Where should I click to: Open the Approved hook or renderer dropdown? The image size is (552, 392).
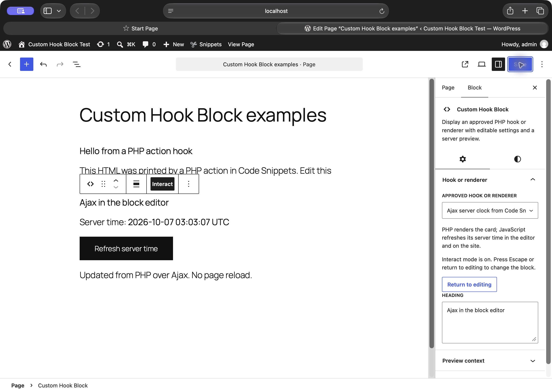click(x=490, y=210)
